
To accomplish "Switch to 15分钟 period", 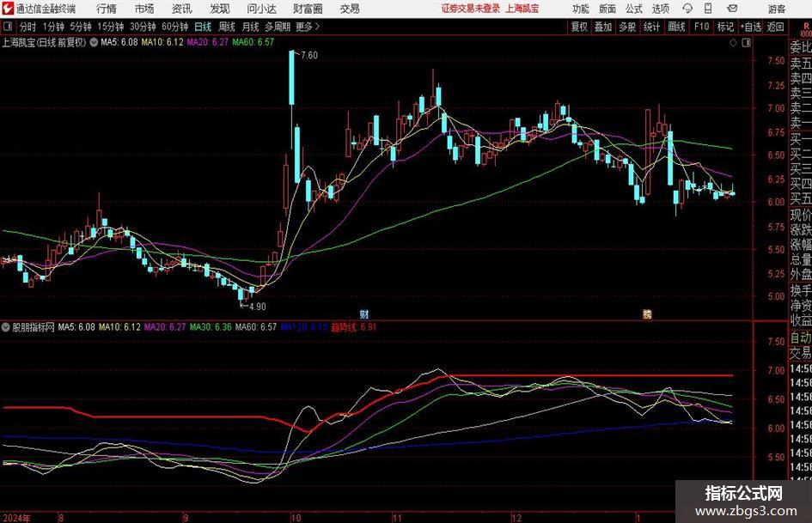I will tap(110, 27).
